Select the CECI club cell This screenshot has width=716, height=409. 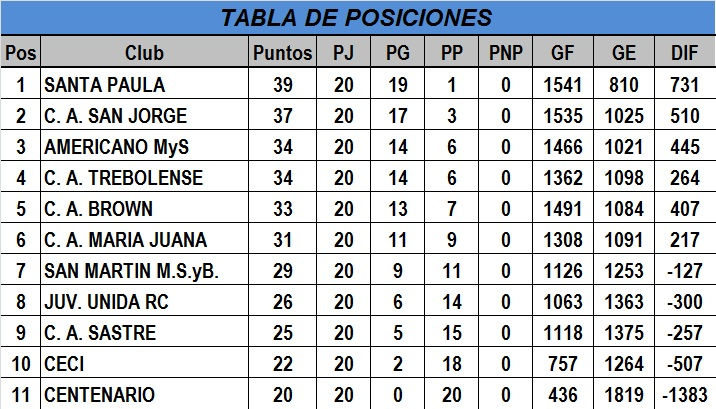pos(144,364)
